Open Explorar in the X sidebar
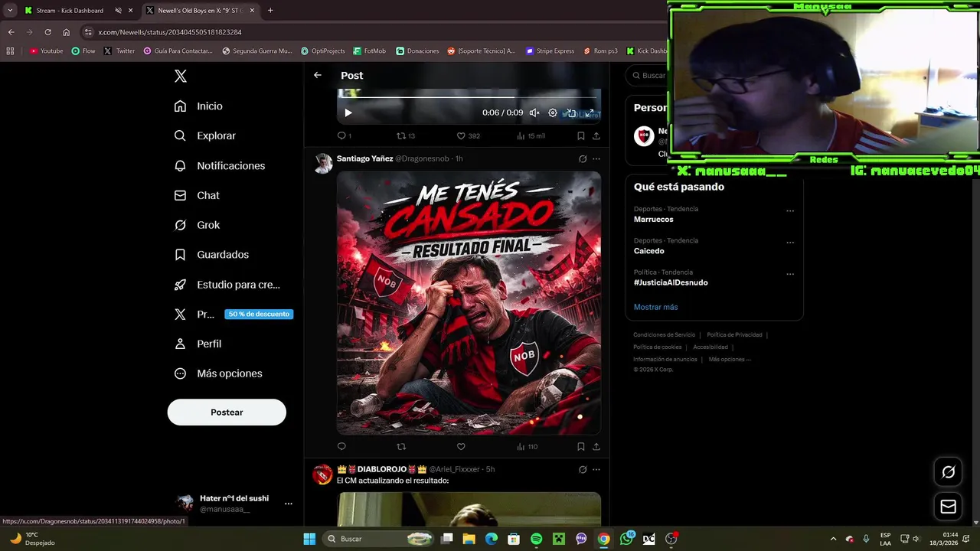980x551 pixels. click(x=204, y=135)
